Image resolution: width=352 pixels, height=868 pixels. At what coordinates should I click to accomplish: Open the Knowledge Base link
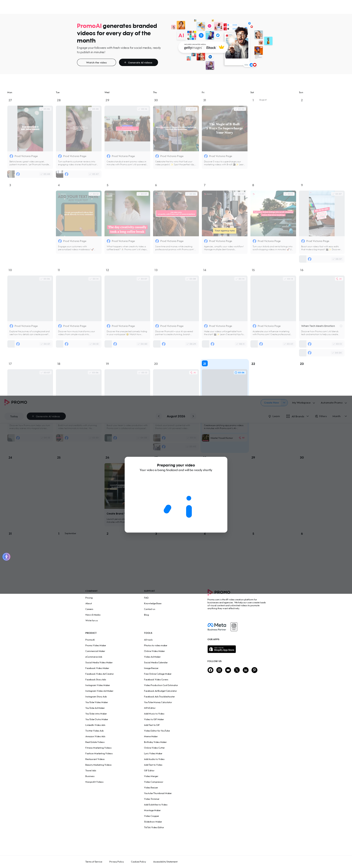(153, 603)
